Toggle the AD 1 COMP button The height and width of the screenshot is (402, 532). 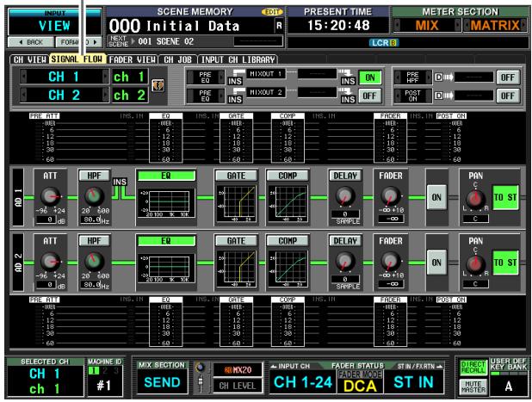point(288,176)
